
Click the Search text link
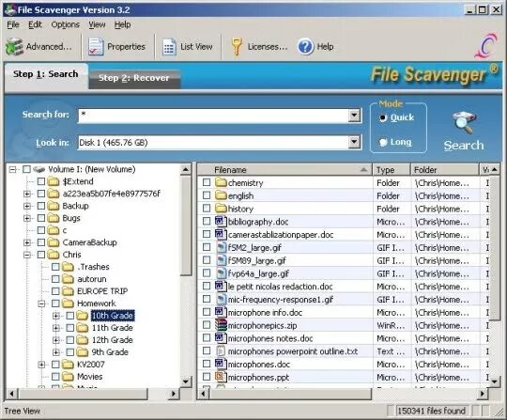point(464,146)
